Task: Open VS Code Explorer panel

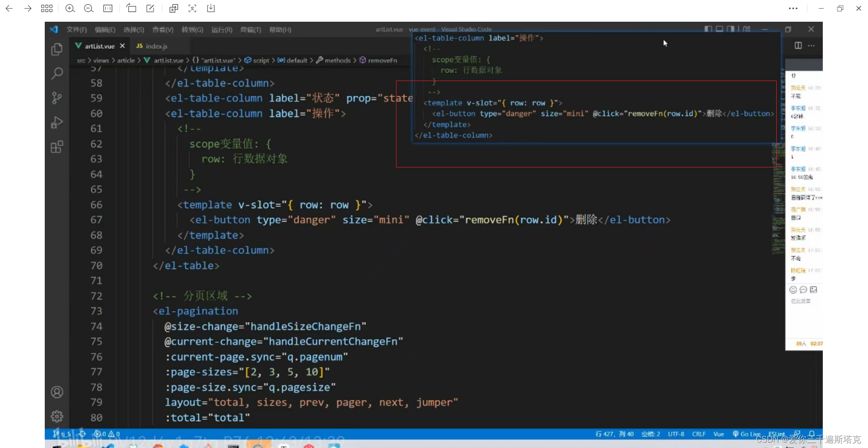Action: pyautogui.click(x=57, y=49)
